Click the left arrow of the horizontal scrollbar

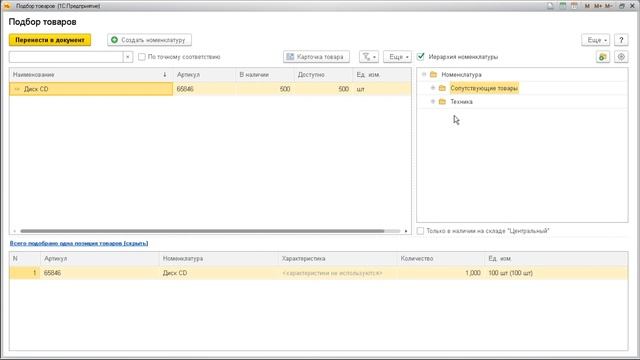pyautogui.click(x=15, y=231)
